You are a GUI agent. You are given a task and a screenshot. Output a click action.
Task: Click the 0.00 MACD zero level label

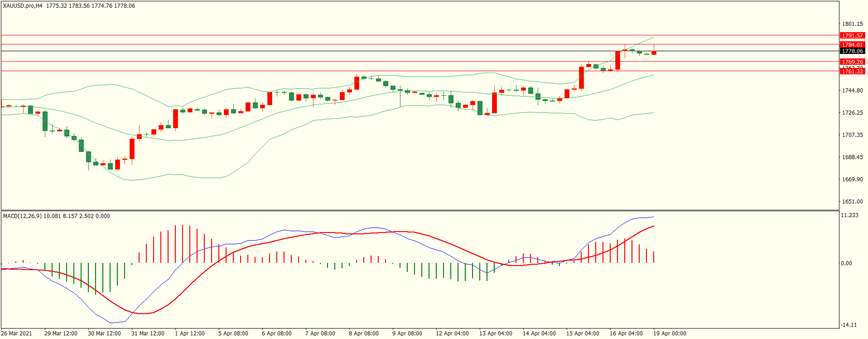pyautogui.click(x=846, y=263)
